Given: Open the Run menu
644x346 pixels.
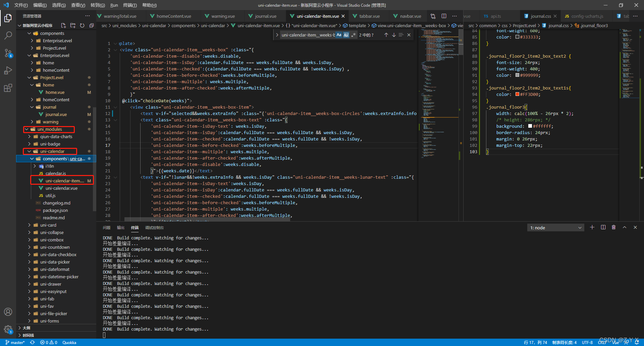Looking at the screenshot, I should click(114, 5).
